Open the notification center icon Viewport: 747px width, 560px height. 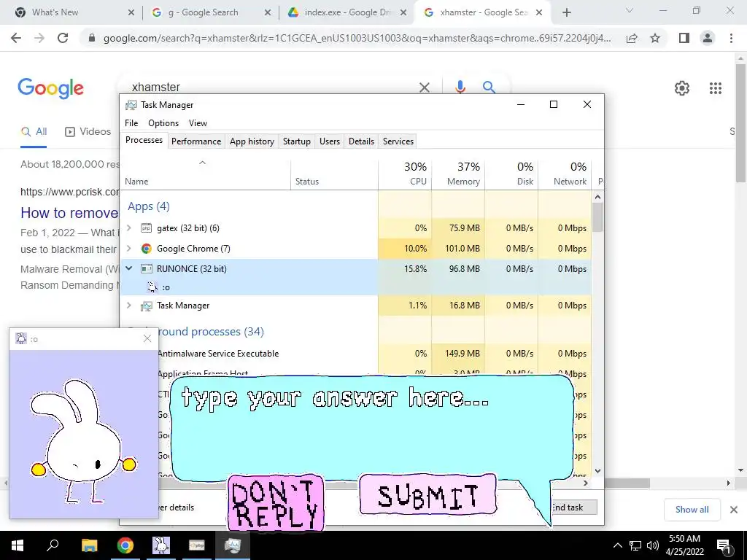[724, 546]
